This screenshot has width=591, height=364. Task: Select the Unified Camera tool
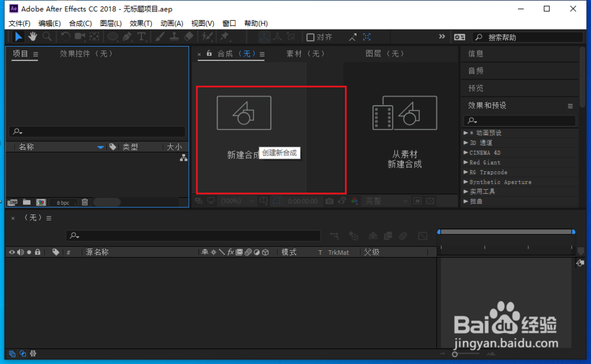pyautogui.click(x=80, y=37)
